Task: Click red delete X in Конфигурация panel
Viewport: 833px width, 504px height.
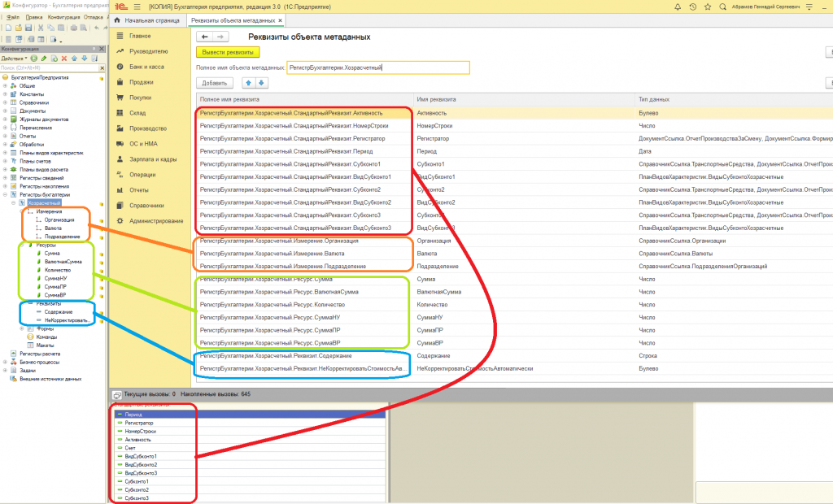Action: [x=64, y=59]
